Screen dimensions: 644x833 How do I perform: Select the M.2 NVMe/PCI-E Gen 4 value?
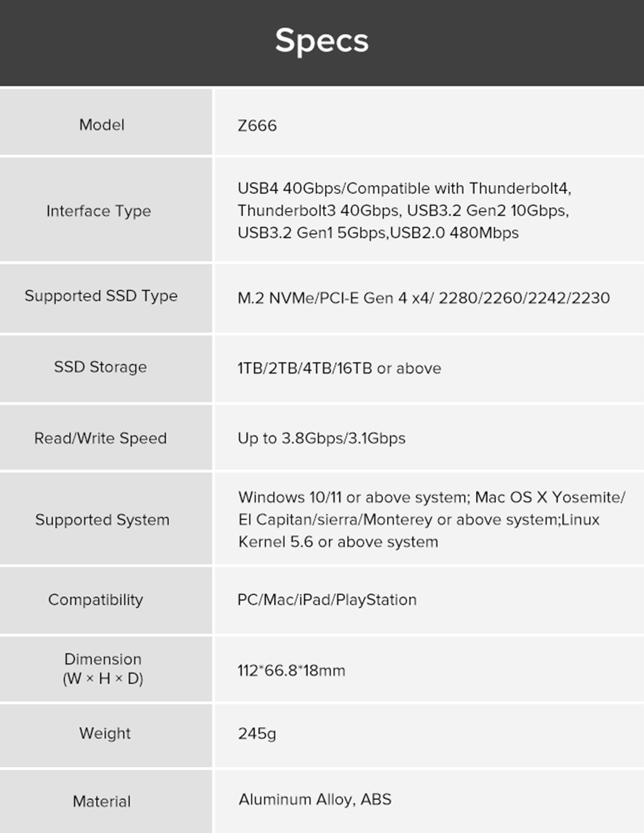point(423,298)
